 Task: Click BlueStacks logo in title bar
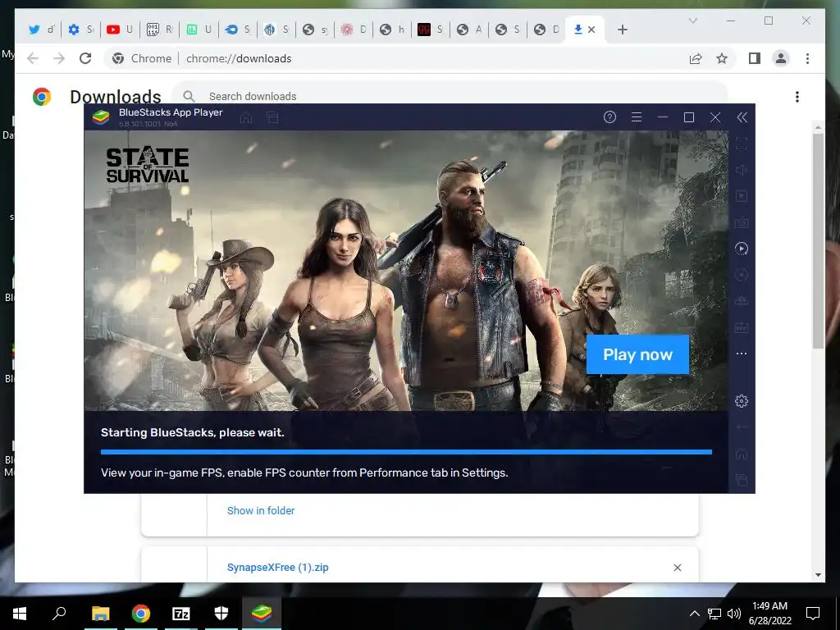pyautogui.click(x=101, y=116)
